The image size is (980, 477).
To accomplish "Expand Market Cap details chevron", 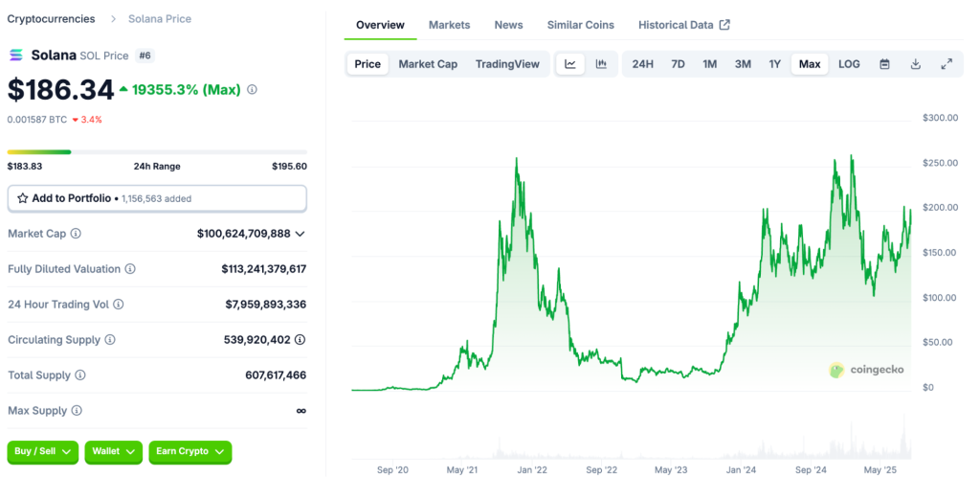I will click(x=301, y=234).
